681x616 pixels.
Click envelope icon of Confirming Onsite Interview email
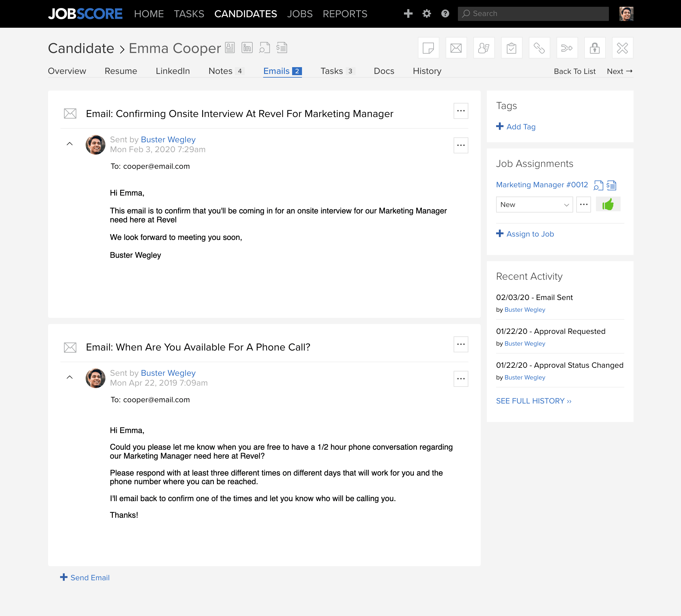[70, 113]
